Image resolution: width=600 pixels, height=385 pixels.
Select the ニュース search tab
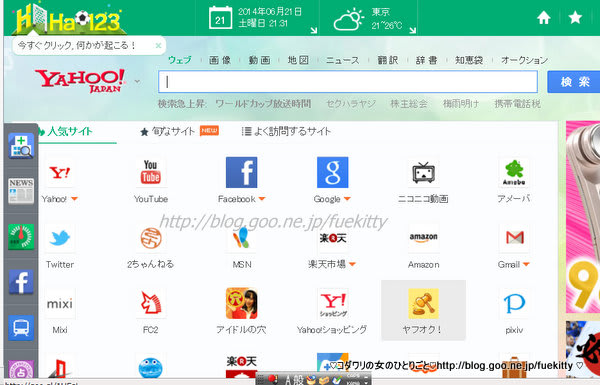342,60
